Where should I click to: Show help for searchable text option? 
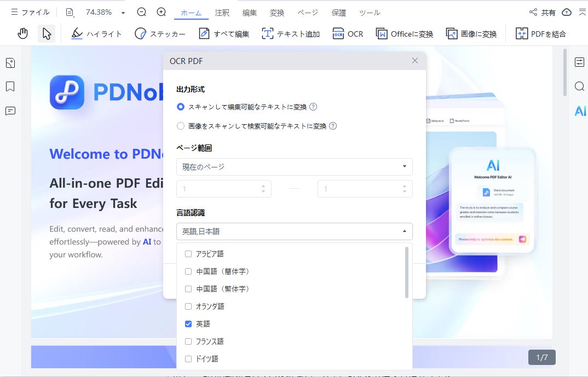333,126
